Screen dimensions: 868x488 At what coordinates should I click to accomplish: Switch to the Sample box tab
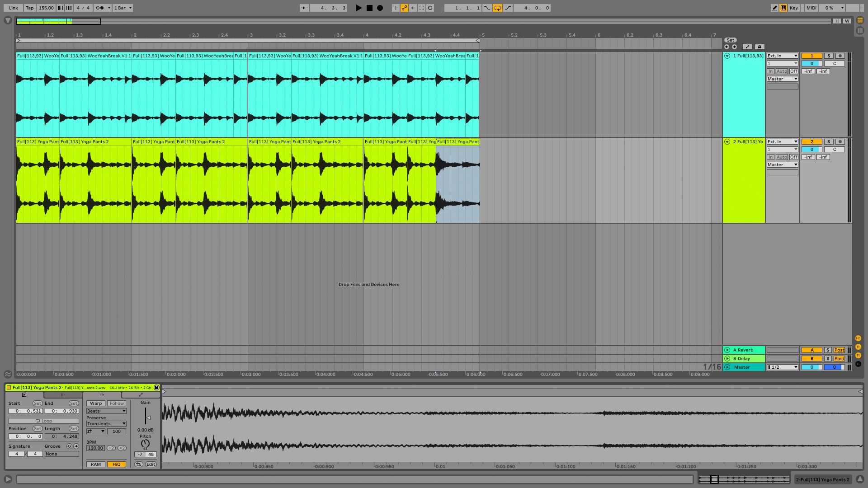(x=102, y=394)
